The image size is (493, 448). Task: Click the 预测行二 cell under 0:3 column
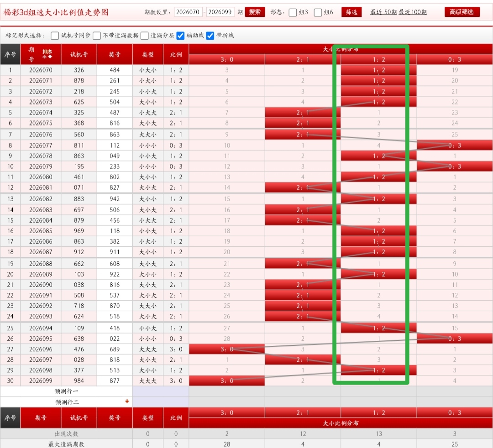coord(455,402)
